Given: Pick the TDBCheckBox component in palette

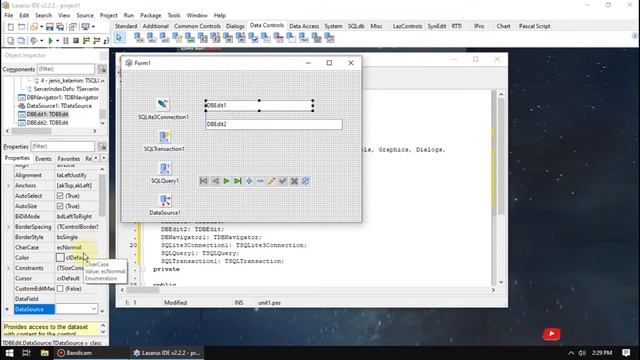Looking at the screenshot, I should [253, 38].
